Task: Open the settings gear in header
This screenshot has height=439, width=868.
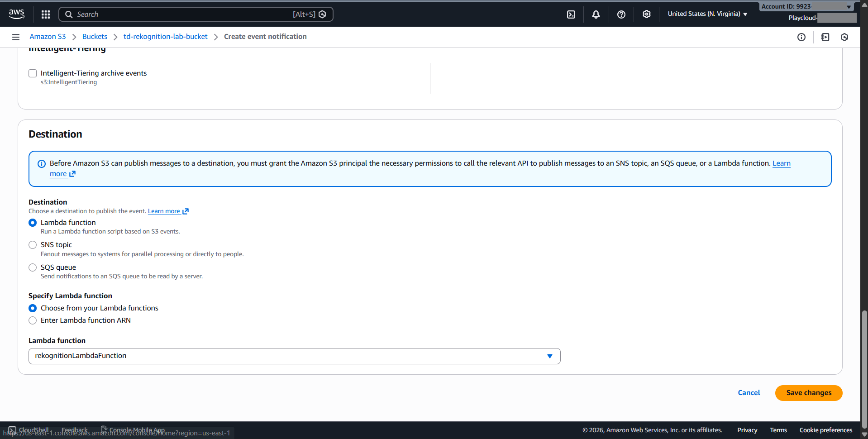Action: pos(647,14)
